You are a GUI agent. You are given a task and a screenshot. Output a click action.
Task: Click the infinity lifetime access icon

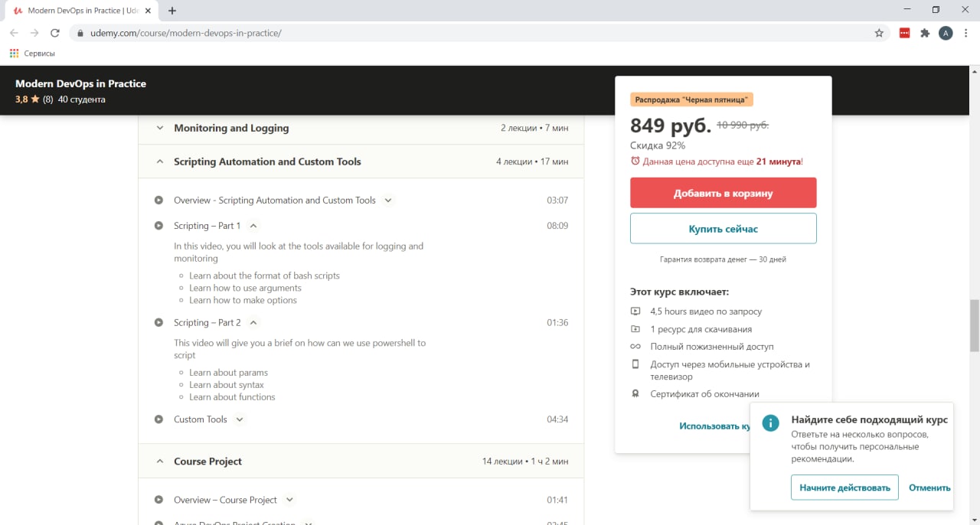pyautogui.click(x=635, y=347)
